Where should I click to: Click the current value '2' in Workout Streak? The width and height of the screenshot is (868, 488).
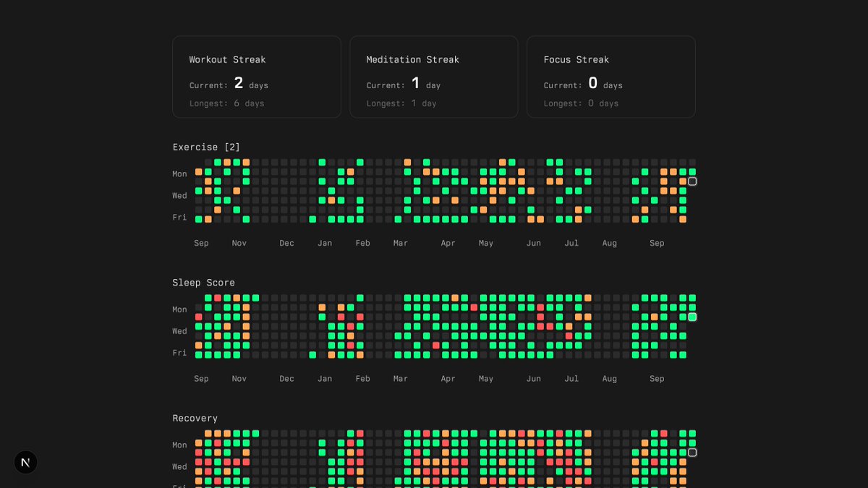click(239, 83)
